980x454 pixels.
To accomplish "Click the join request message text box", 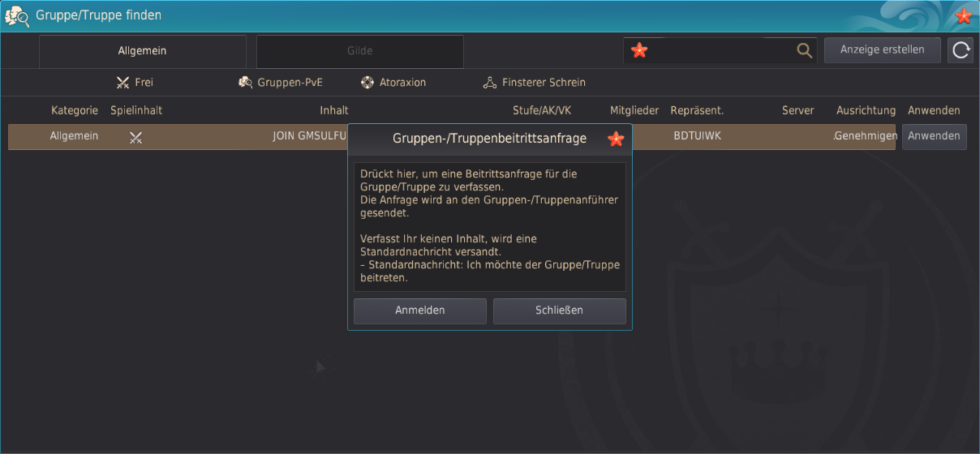I will (x=489, y=226).
